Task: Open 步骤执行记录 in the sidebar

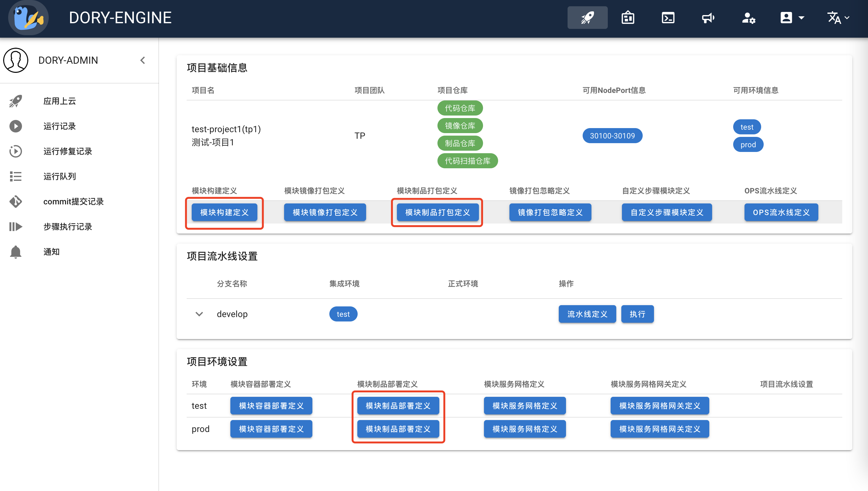Action: [x=68, y=227]
